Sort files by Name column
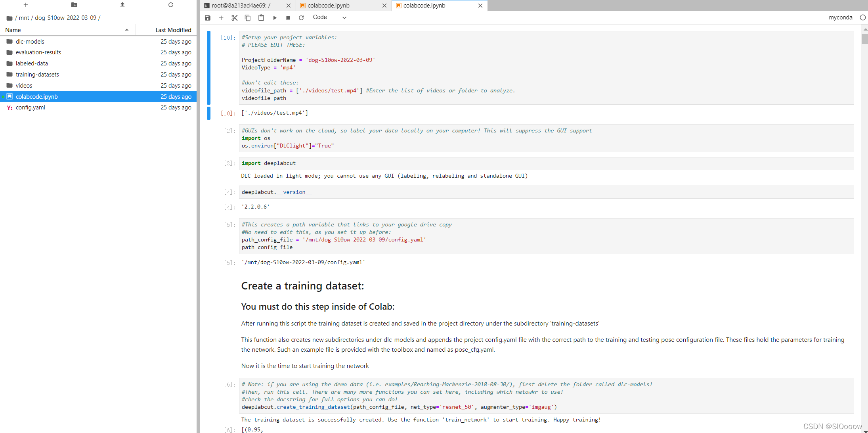The height and width of the screenshot is (433, 868). click(67, 30)
